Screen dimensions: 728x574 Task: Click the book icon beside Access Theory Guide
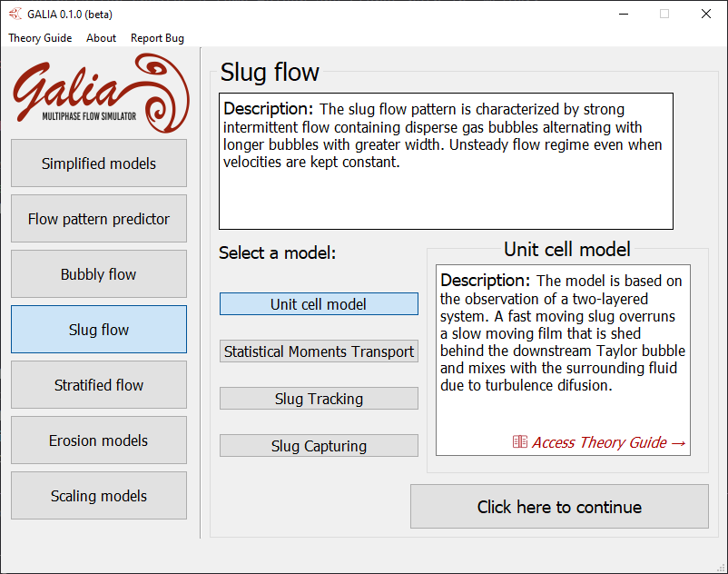[520, 442]
